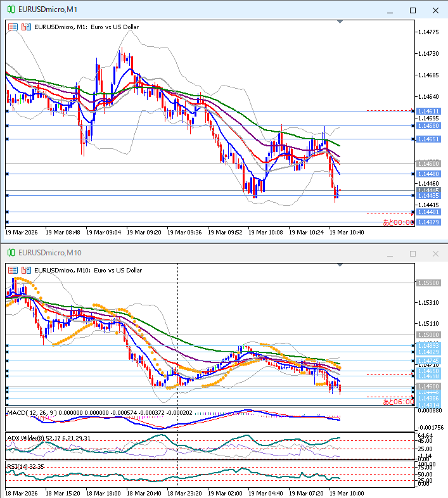Select the 1.14611 horizontal line price label

(427, 112)
